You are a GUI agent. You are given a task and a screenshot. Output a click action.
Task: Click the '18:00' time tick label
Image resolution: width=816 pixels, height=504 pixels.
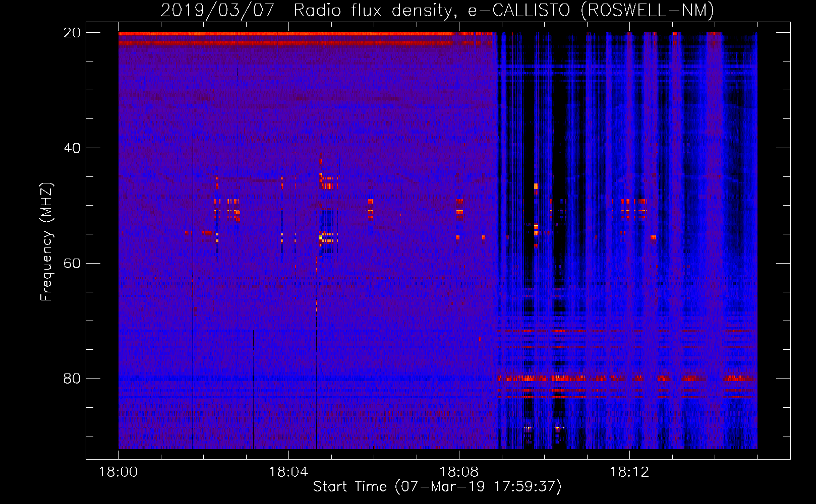119,472
